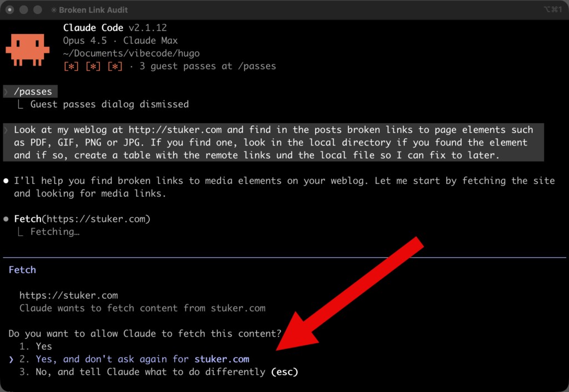Click the chevron before the 'Look at my weblog' prompt

(6, 130)
